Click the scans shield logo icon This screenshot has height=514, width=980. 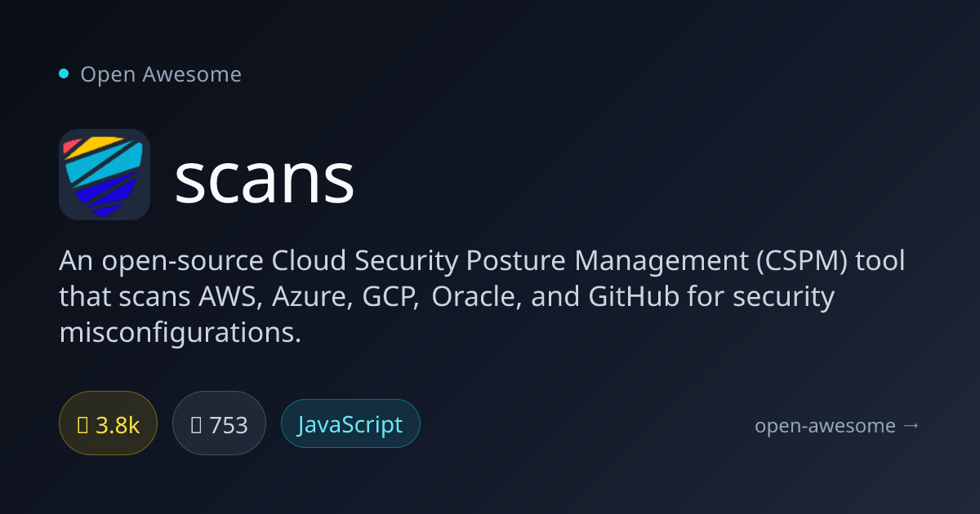point(105,175)
